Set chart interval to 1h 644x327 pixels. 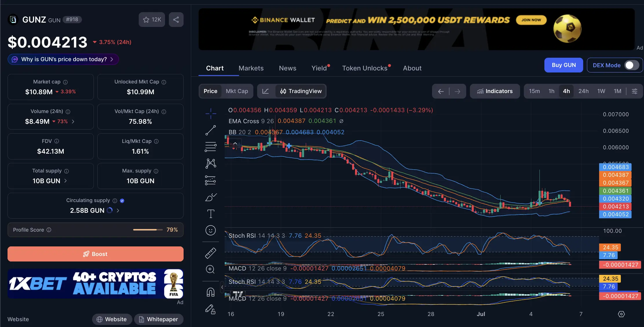point(551,91)
